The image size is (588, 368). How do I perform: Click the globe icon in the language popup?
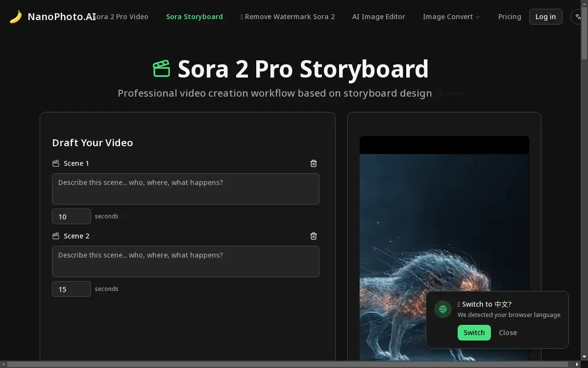click(x=443, y=309)
